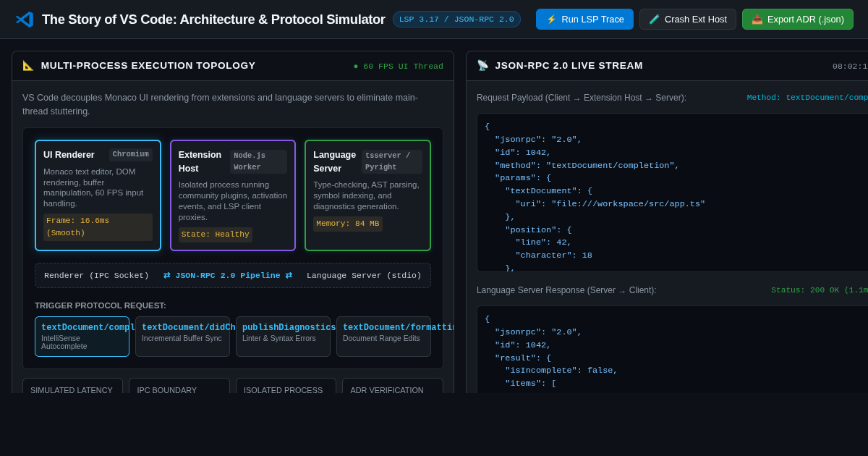Click Language Server (stdio) label
This screenshot has width=868, height=456.
pyautogui.click(x=364, y=276)
